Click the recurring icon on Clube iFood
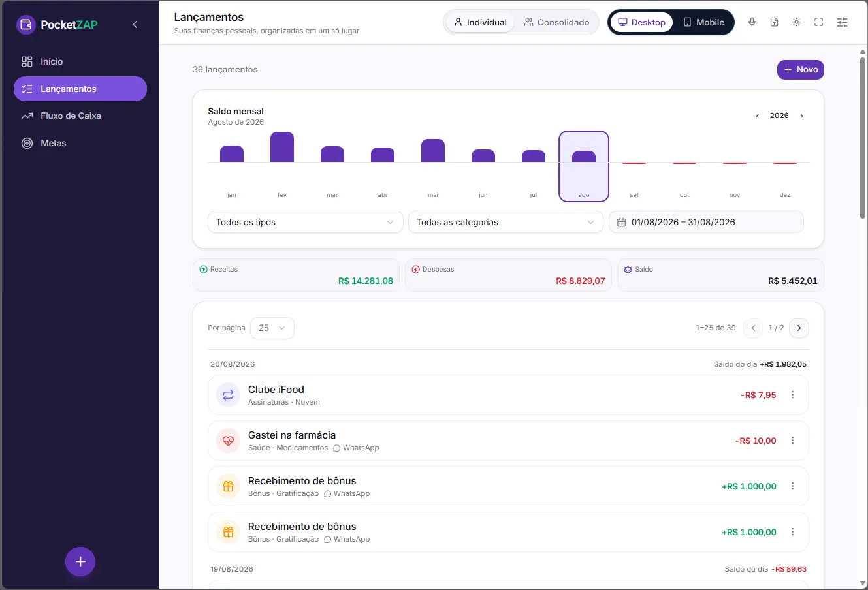Image resolution: width=868 pixels, height=590 pixels. point(228,395)
